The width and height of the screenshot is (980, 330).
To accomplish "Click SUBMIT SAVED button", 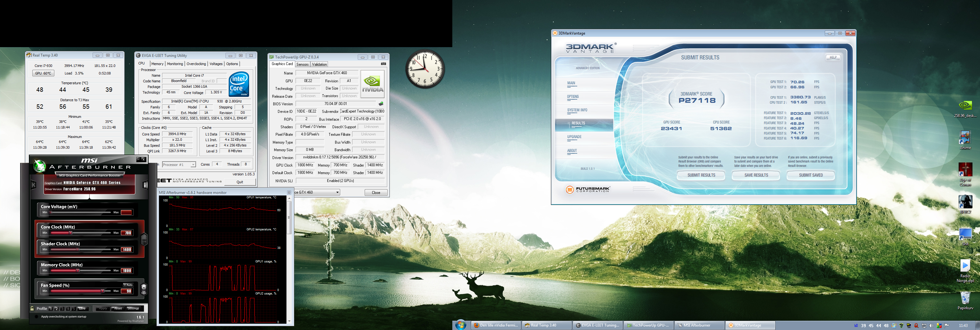I will click(810, 175).
